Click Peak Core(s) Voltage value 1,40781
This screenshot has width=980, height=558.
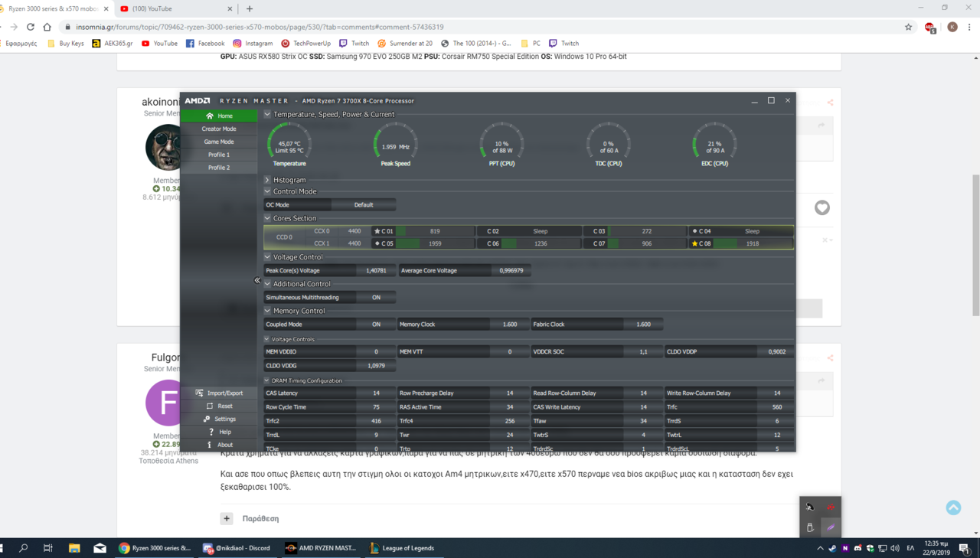pyautogui.click(x=376, y=270)
